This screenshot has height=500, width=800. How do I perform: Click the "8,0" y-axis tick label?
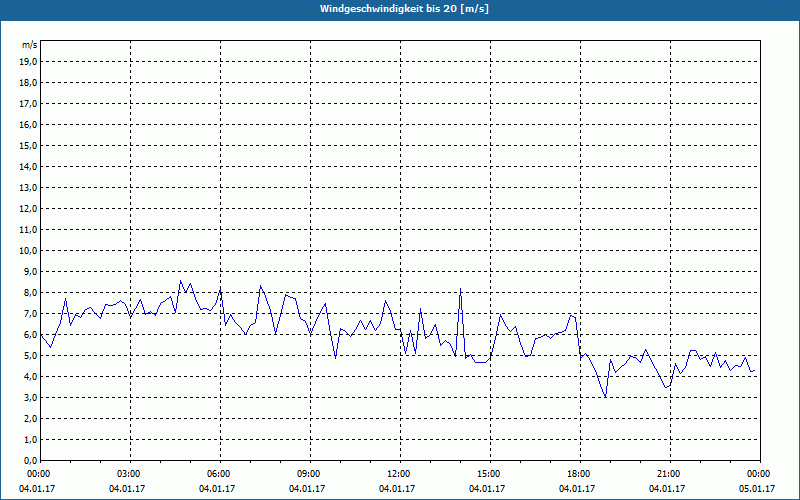[30, 292]
